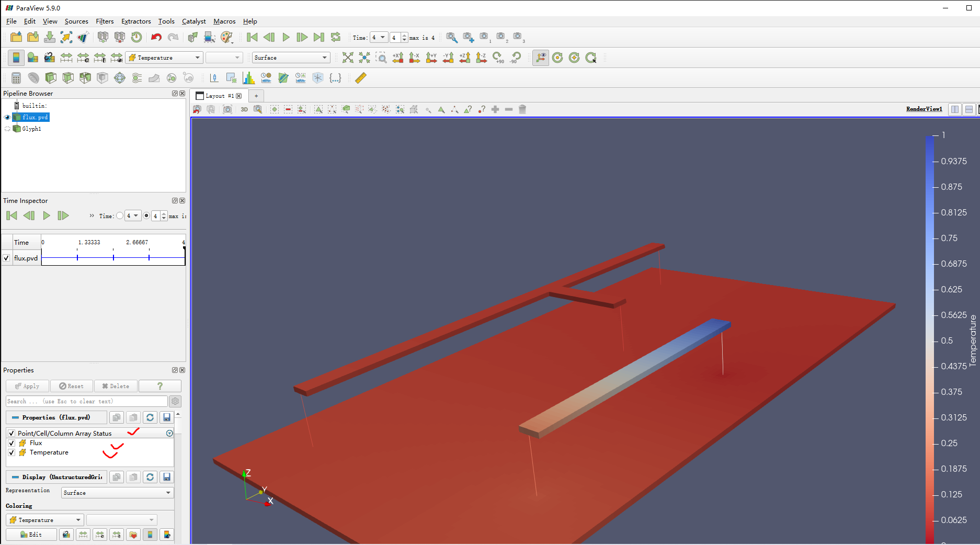The width and height of the screenshot is (980, 545).
Task: Click the Play button in main toolbar
Action: pos(286,37)
